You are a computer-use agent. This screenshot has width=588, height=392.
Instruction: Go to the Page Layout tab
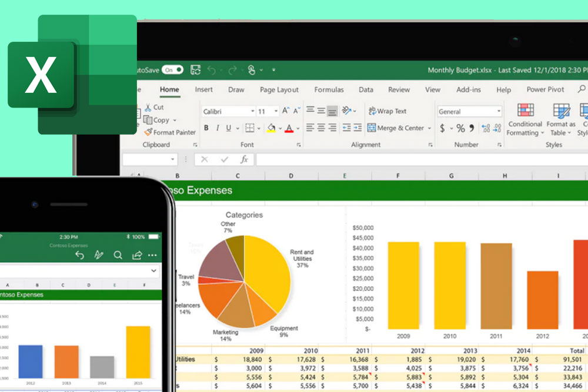(x=279, y=90)
